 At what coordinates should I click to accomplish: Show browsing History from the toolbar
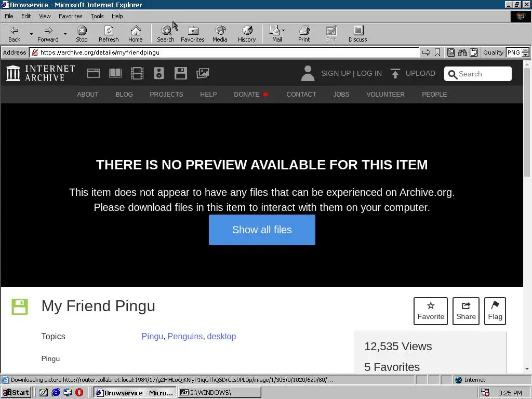[x=247, y=34]
